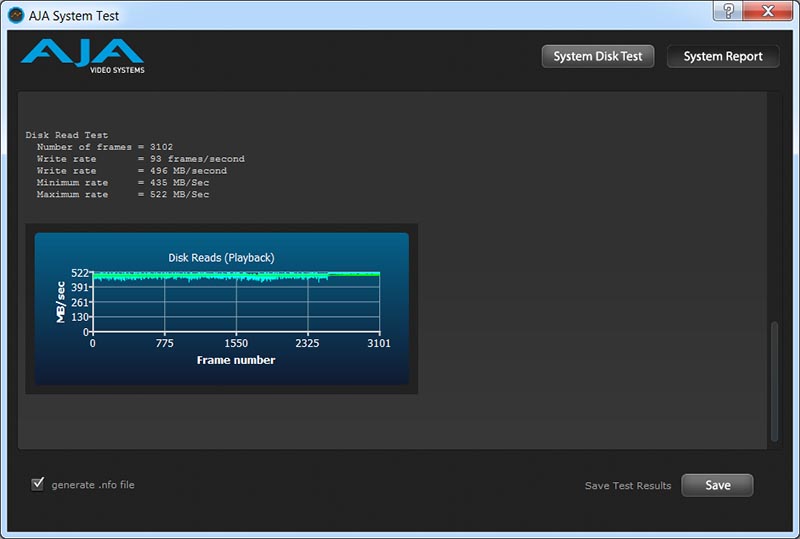Click the Disk Reads (Playback) chart
Screen dimensions: 800x539
[x=221, y=308]
